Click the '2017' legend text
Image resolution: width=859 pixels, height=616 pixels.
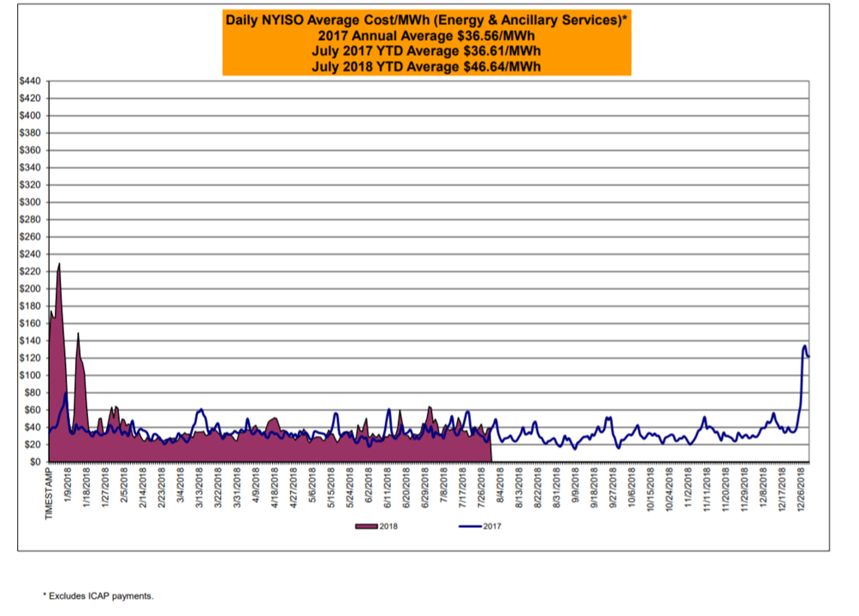(492, 527)
